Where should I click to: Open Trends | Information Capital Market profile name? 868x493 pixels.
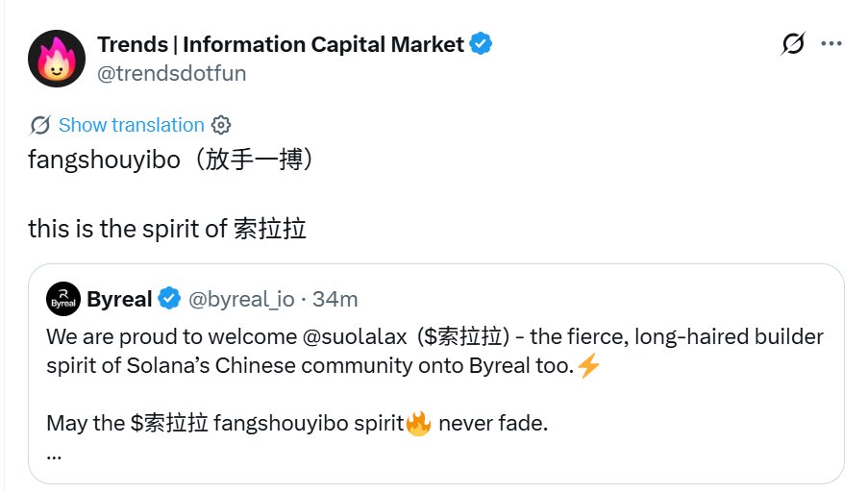click(281, 44)
